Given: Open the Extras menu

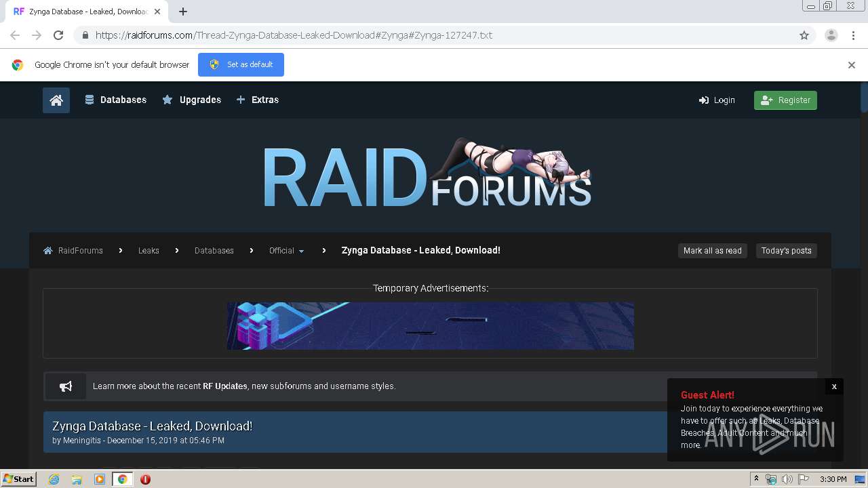Looking at the screenshot, I should coord(258,100).
